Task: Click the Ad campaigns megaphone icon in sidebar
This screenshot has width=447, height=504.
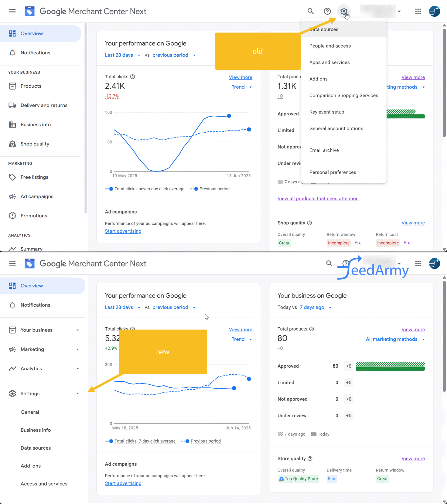Action: point(12,197)
